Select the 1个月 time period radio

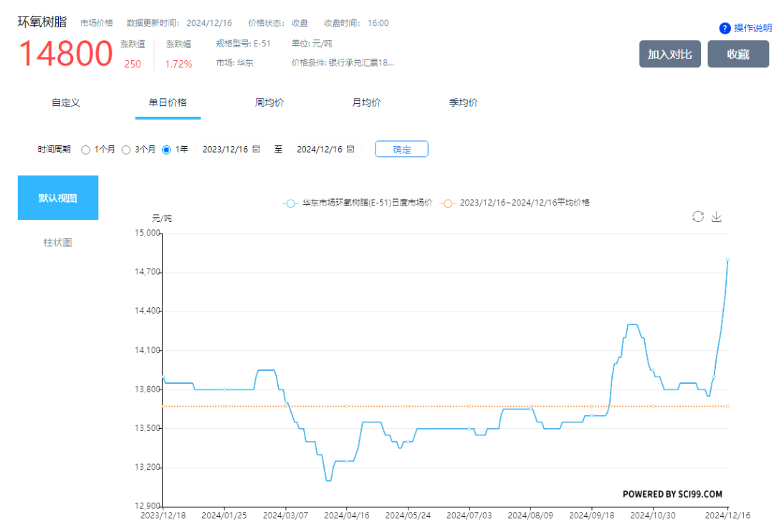tap(86, 150)
